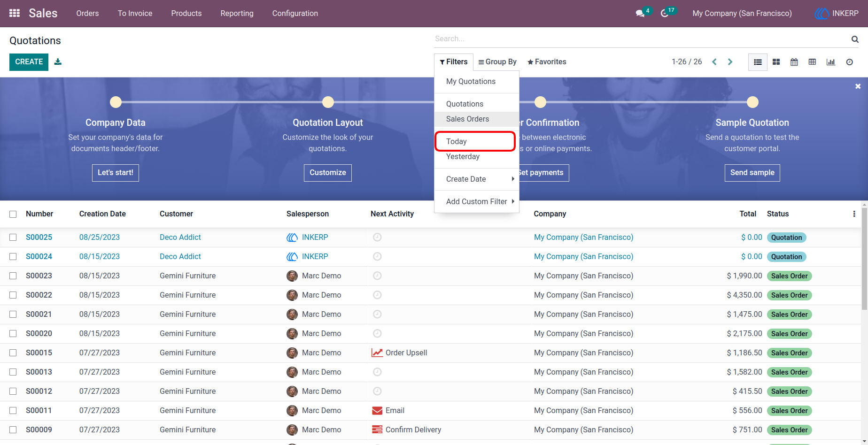This screenshot has width=868, height=445.
Task: Click the Email activity icon for S00011
Action: tap(377, 410)
